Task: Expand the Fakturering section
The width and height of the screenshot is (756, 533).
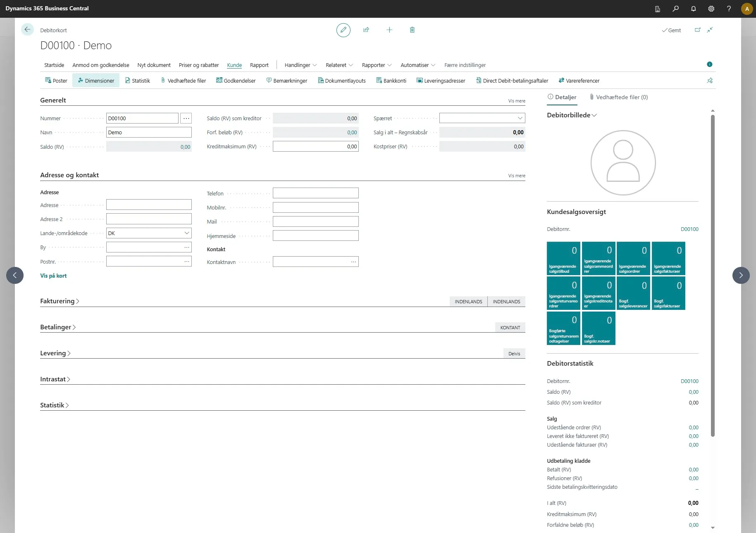Action: (60, 301)
